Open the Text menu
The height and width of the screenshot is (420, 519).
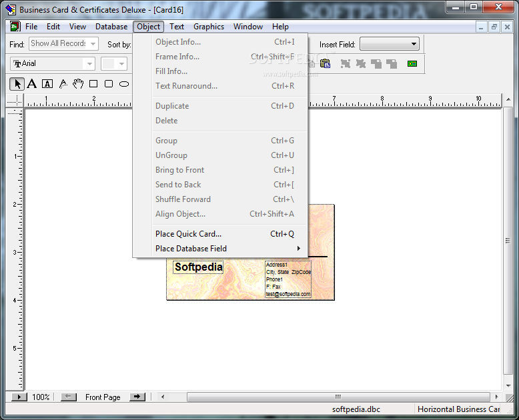pos(177,27)
